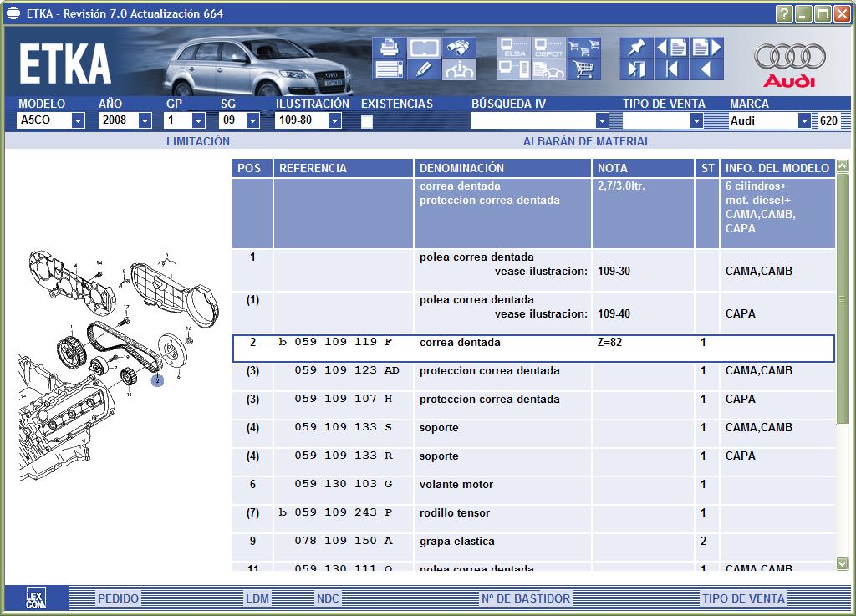Open the TIPO DE VENTA top dropdown
This screenshot has height=616, width=856.
pos(696,120)
